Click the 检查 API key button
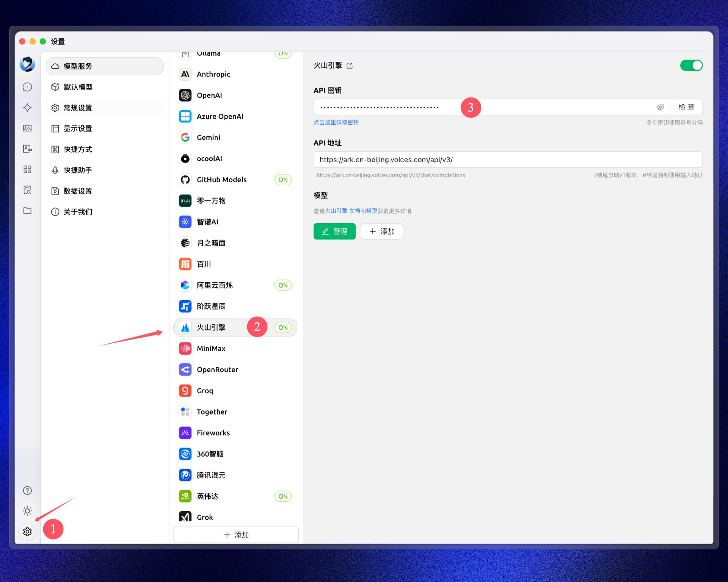The width and height of the screenshot is (728, 582). (x=686, y=107)
